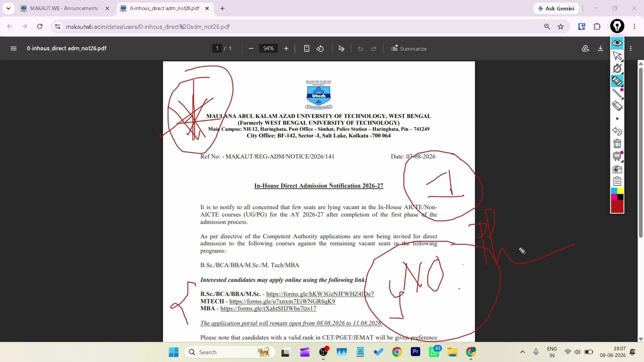Screen dimensions: 644x362
Task: Pick the eraser tool in annotation toolbar
Action: pos(617,106)
